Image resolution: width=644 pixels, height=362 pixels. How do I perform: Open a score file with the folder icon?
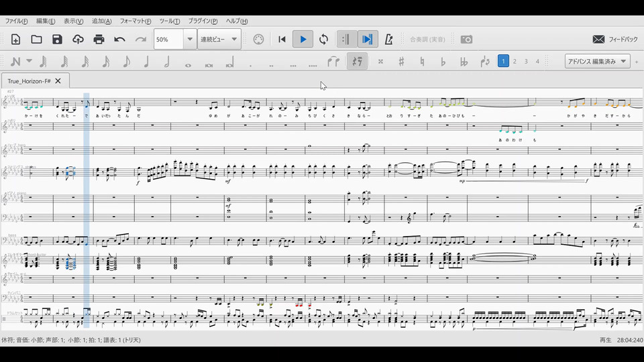coord(36,40)
